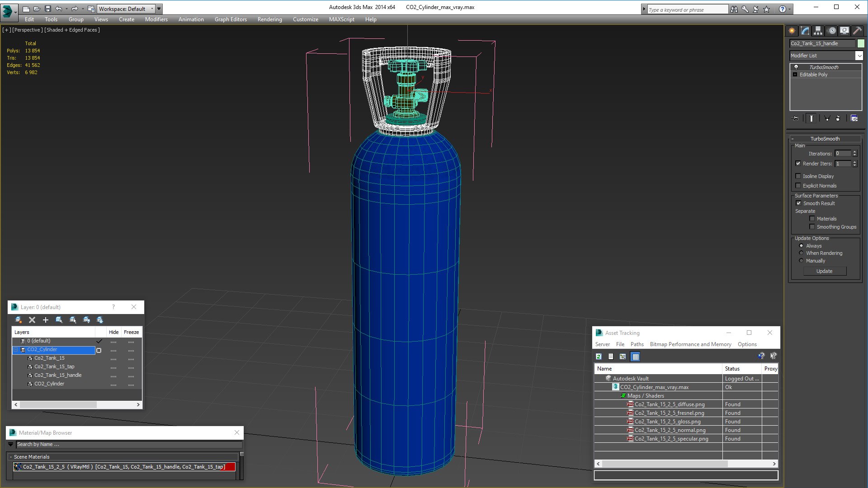The image size is (868, 488).
Task: Click the Freeze column header
Action: [132, 332]
